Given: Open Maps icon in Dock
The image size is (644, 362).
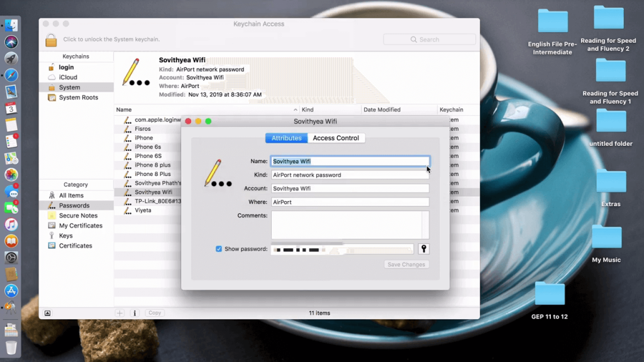Looking at the screenshot, I should [11, 158].
